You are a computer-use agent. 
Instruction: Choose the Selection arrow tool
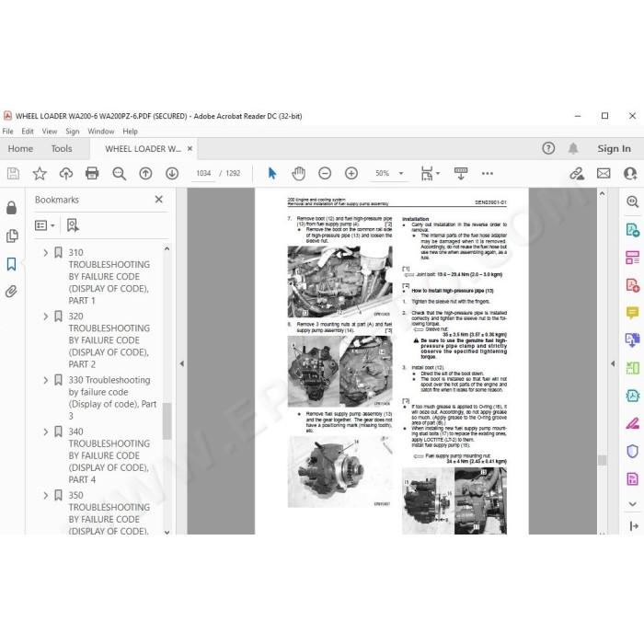(272, 173)
